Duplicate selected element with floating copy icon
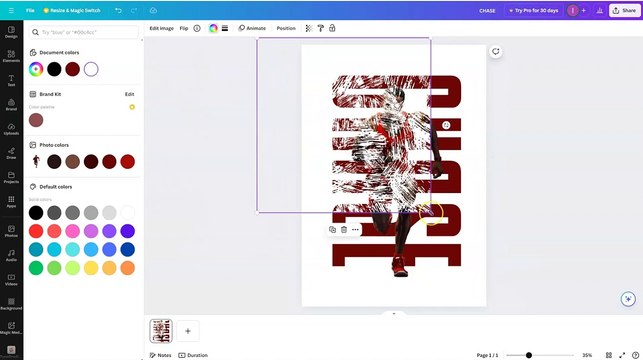 tap(333, 230)
